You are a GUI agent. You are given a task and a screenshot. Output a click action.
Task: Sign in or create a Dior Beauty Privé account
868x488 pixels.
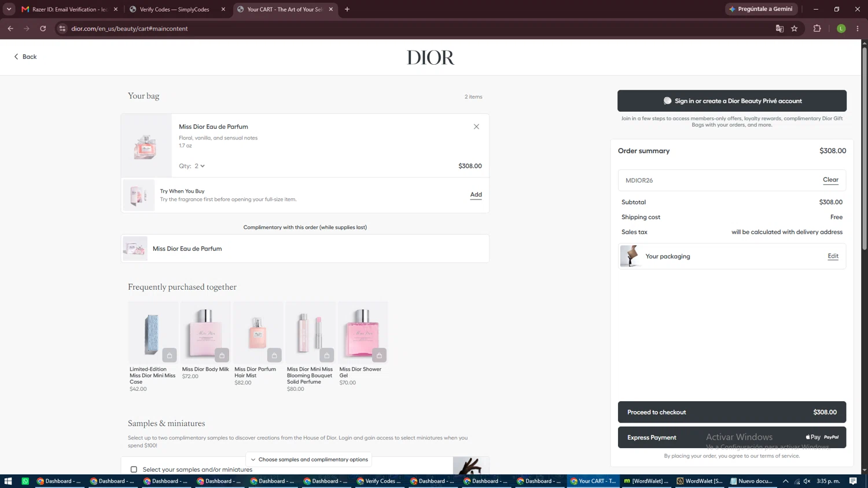[x=732, y=101]
